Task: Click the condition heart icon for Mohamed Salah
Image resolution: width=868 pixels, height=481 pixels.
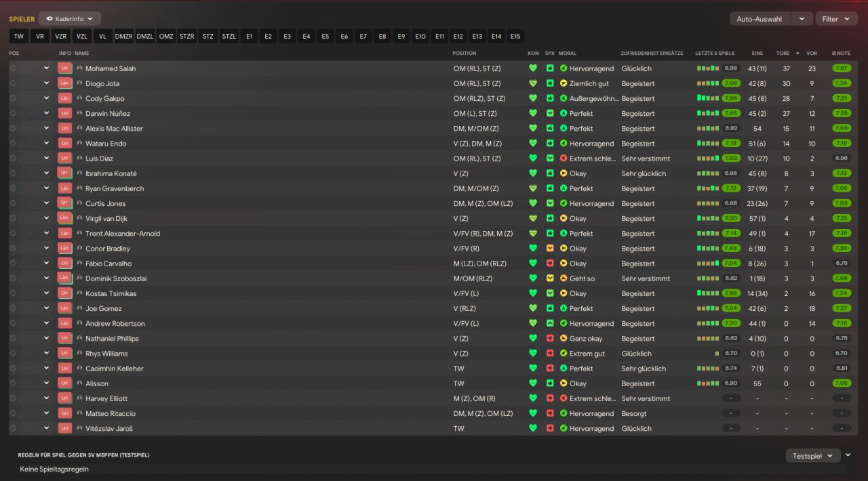Action: pos(533,68)
